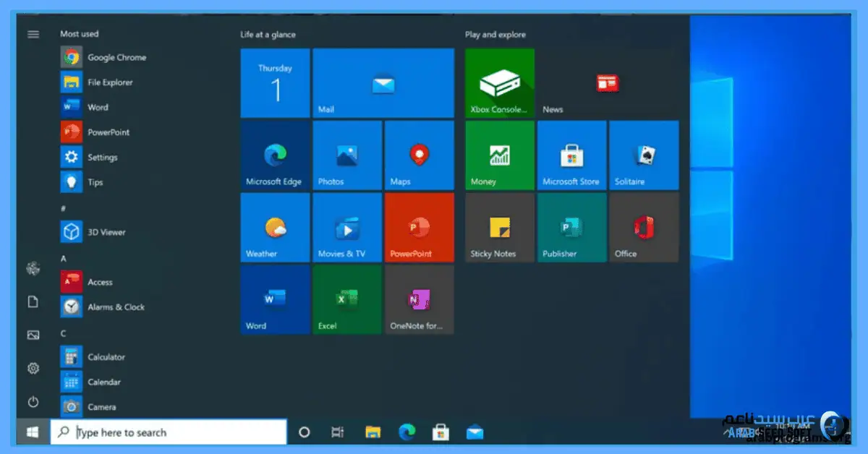The width and height of the screenshot is (868, 454).
Task: Open the Xbox Console Companion tile
Action: (x=500, y=83)
